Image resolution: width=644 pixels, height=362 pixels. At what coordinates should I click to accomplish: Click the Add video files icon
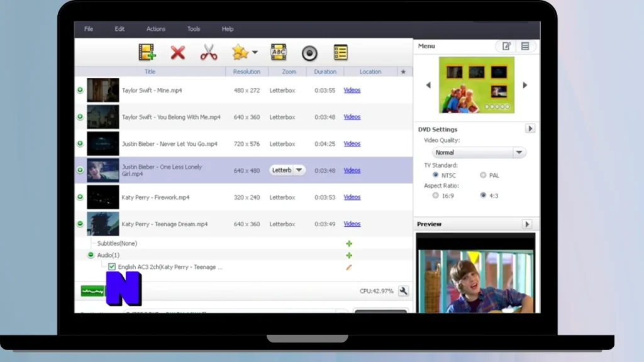tap(147, 53)
